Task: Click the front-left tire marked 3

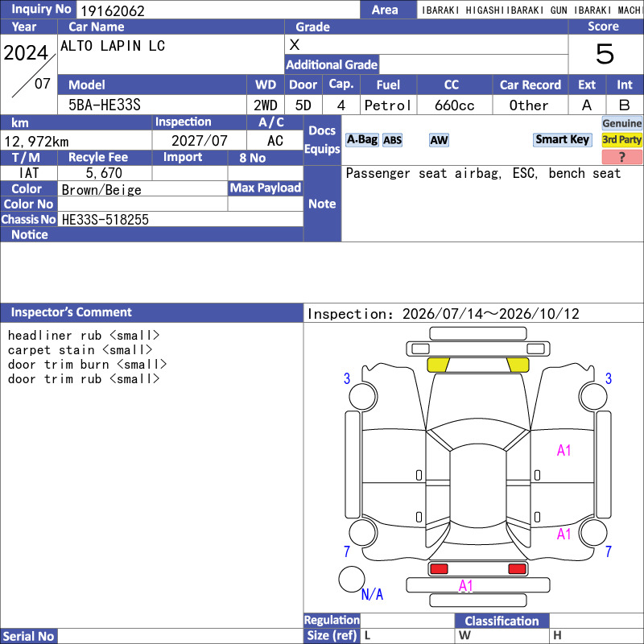Action: [363, 396]
